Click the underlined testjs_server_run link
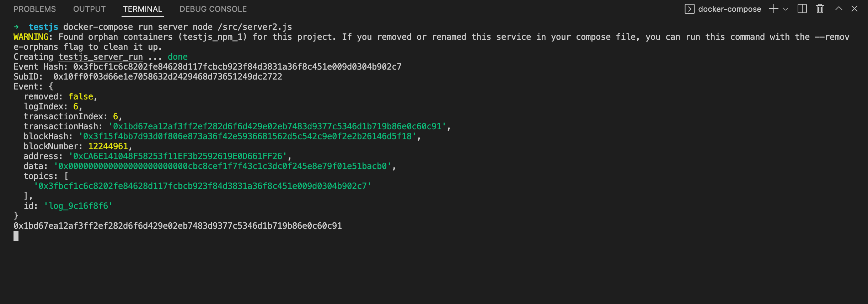 100,56
